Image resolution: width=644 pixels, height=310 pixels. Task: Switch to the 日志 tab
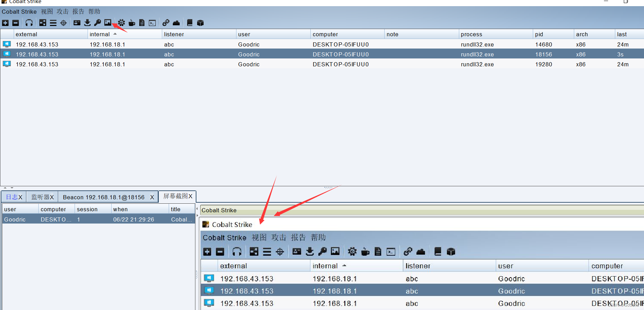[x=12, y=197]
